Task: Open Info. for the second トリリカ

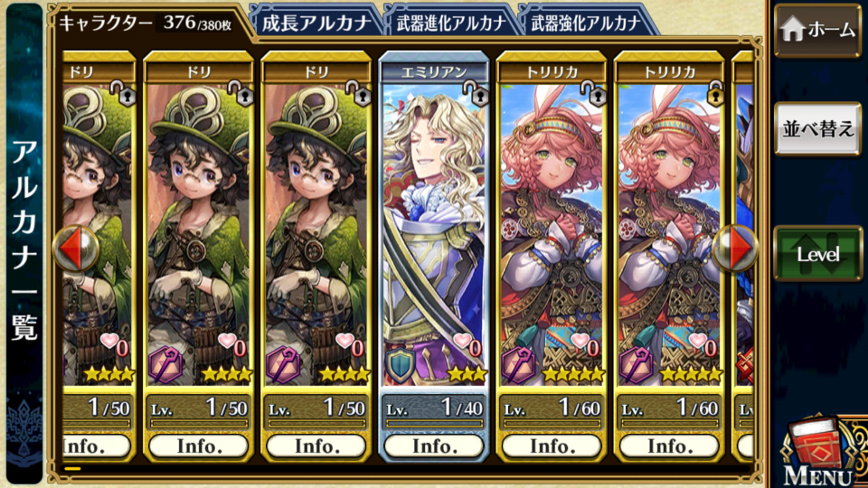Action: click(670, 446)
